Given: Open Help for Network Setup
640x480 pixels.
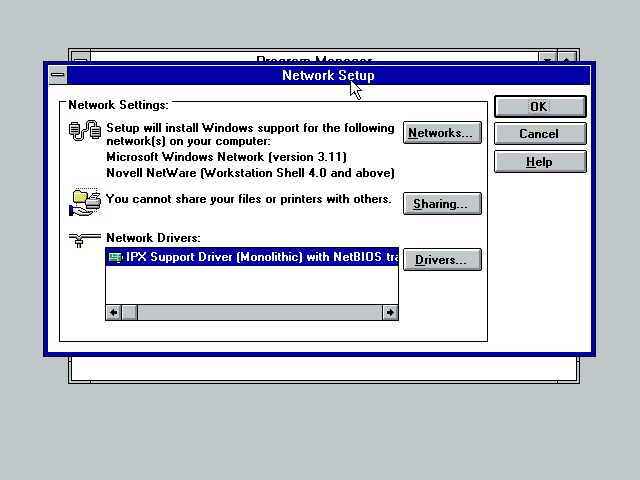Looking at the screenshot, I should click(x=540, y=162).
